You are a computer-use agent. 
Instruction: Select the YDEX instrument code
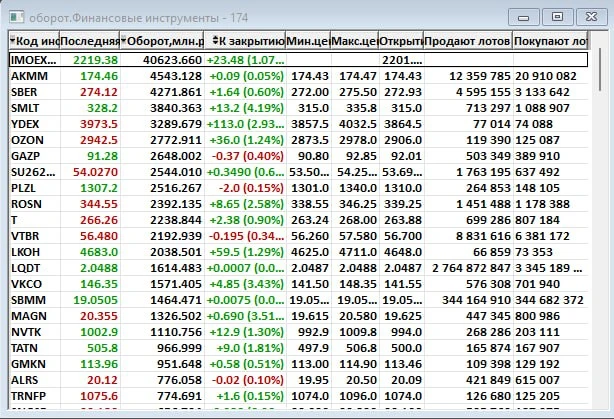point(25,124)
